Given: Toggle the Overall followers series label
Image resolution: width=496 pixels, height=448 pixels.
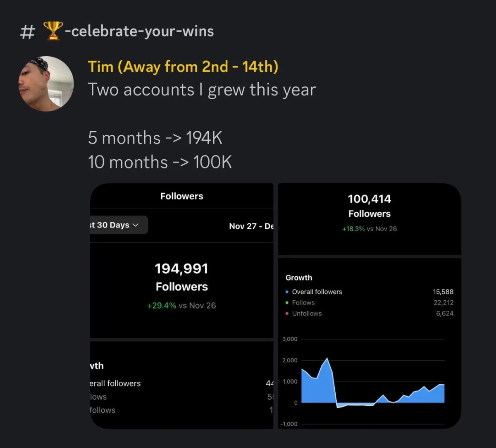Looking at the screenshot, I should 317,292.
